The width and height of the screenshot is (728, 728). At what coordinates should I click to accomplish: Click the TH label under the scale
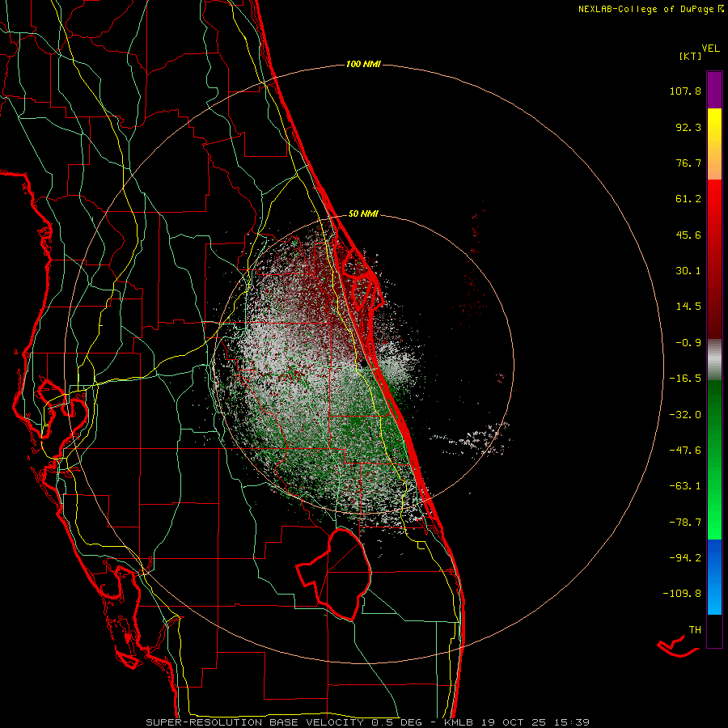coord(695,630)
